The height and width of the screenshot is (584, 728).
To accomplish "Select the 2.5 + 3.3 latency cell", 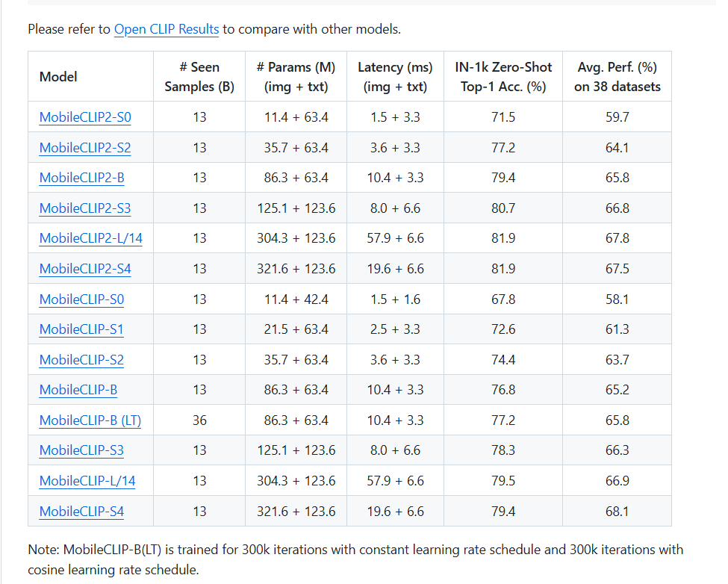I will (395, 329).
